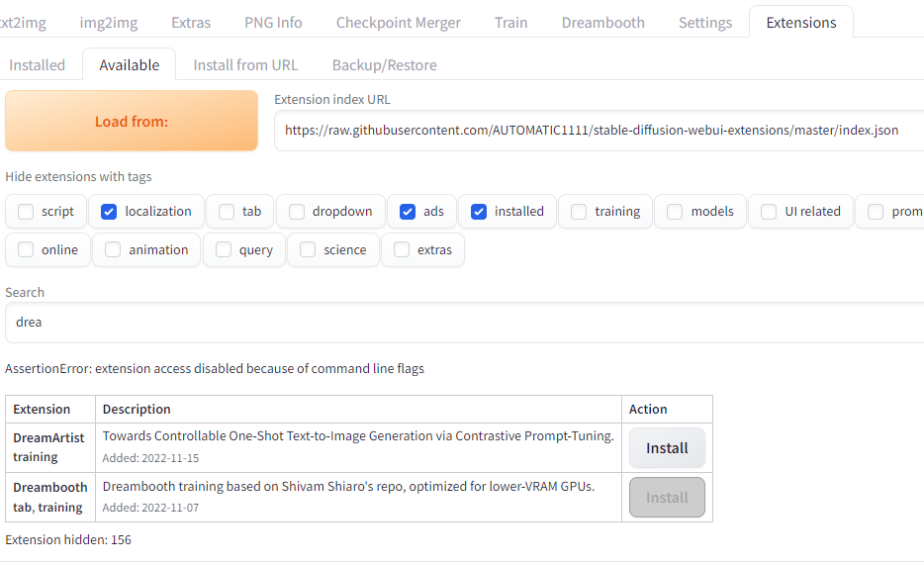The width and height of the screenshot is (924, 565).
Task: Check the training tag checkbox
Action: [x=579, y=212]
